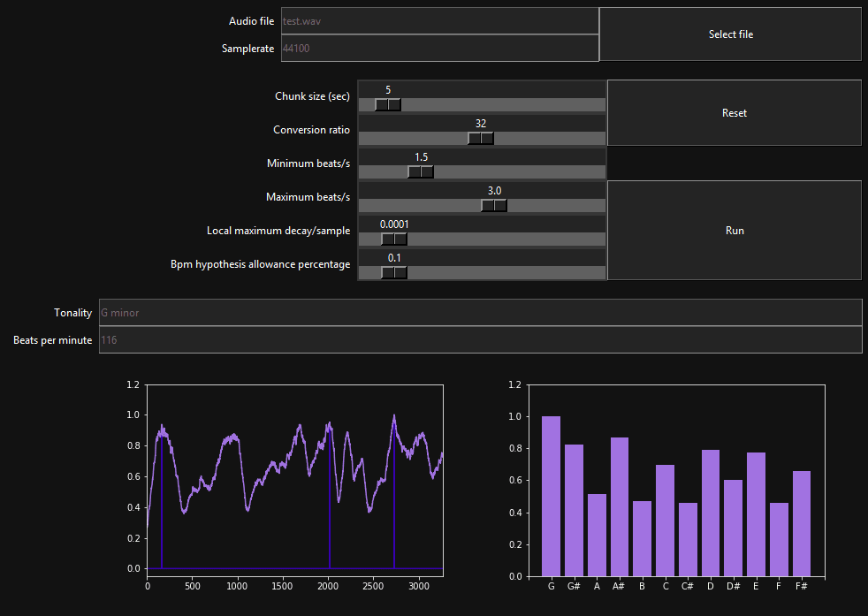
Task: Click the Conversion ratio slider thumb
Action: pos(481,138)
